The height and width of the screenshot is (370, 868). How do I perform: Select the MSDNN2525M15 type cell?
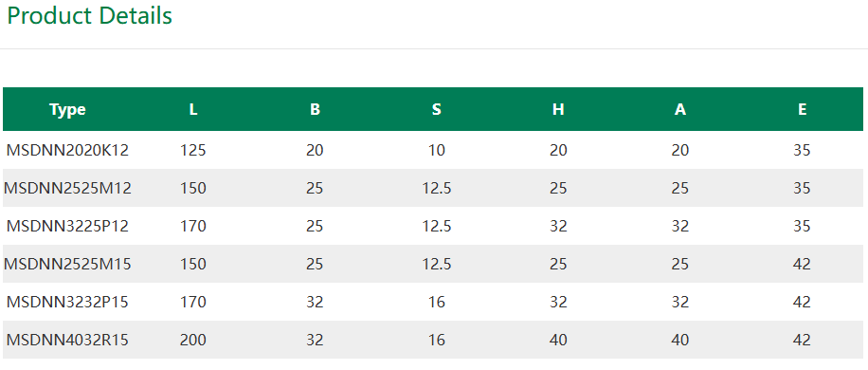[67, 264]
